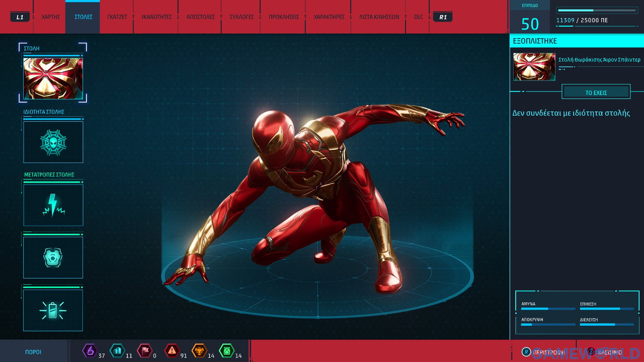The image size is (644, 362).
Task: Open the ΑΠΟΣΤΟΛΕΣ tab
Action: [x=200, y=17]
